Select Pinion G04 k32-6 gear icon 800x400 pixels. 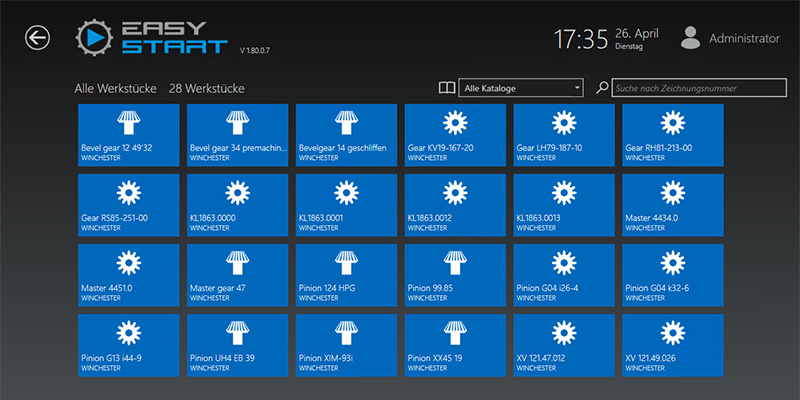click(673, 263)
